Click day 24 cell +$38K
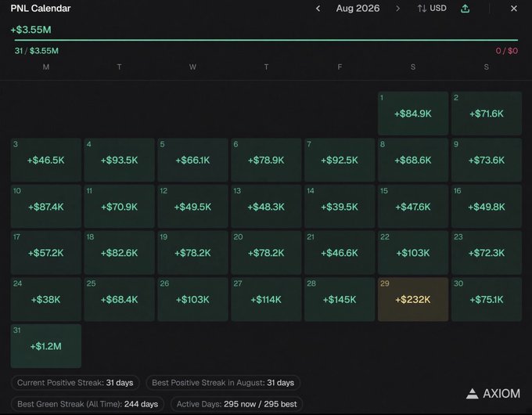 [x=46, y=299]
